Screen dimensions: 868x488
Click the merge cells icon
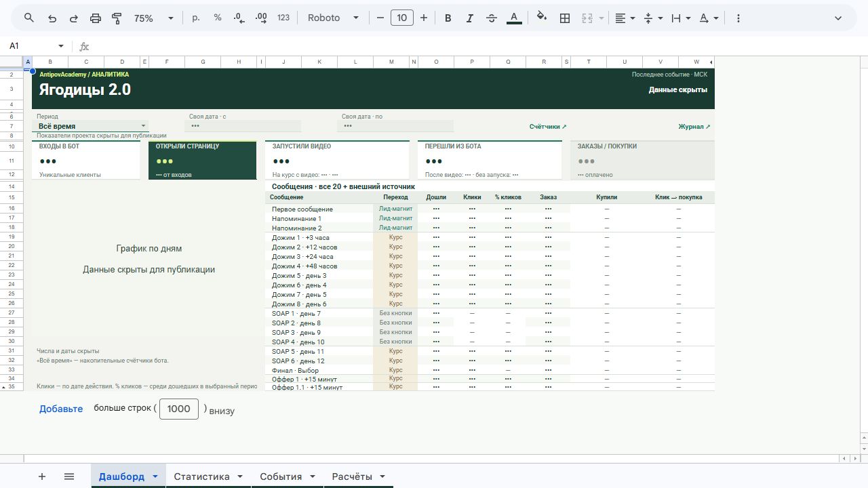pos(587,18)
